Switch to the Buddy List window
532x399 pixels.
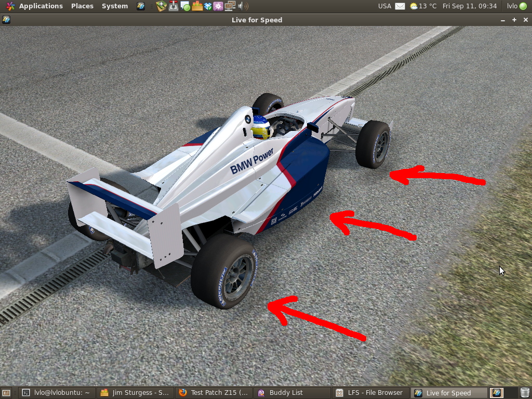(292, 393)
